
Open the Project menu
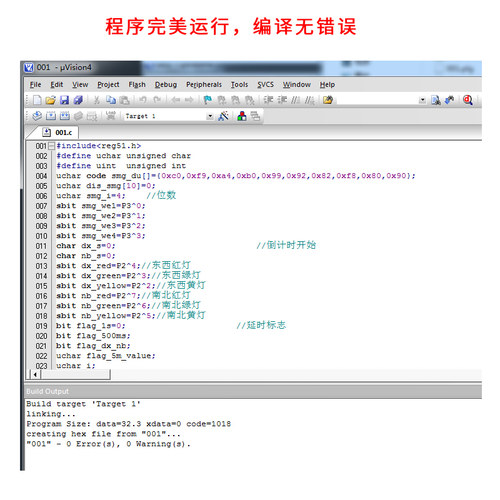(108, 85)
